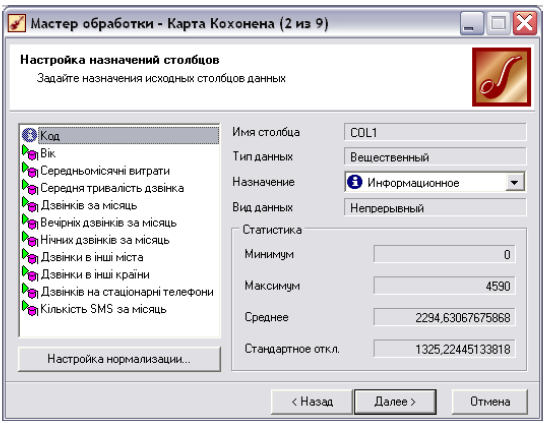545x423 pixels.
Task: Click the Стандартное откл. value field
Action: (445, 349)
